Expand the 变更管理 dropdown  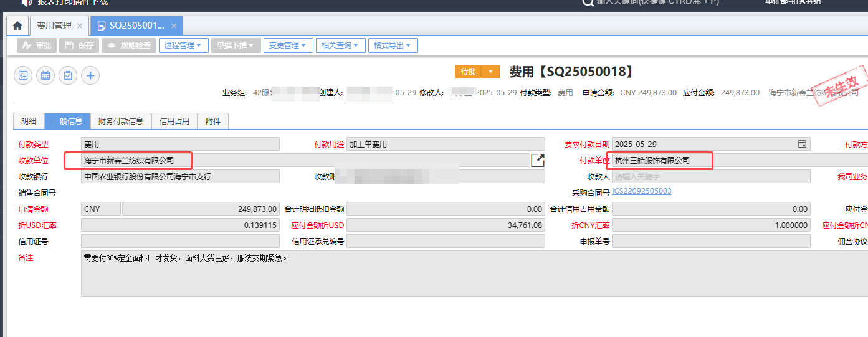pos(288,45)
